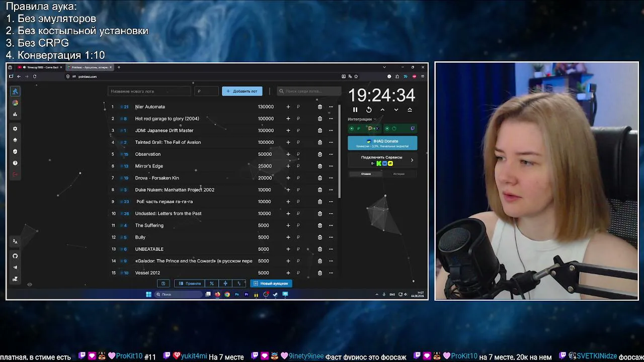The width and height of the screenshot is (644, 362).
Task: Reload the page in the browser
Action: click(x=35, y=76)
